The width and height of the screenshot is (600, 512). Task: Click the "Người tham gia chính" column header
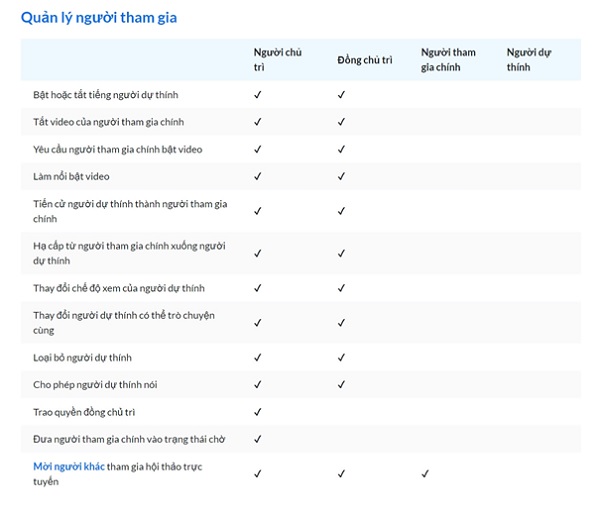(448, 59)
